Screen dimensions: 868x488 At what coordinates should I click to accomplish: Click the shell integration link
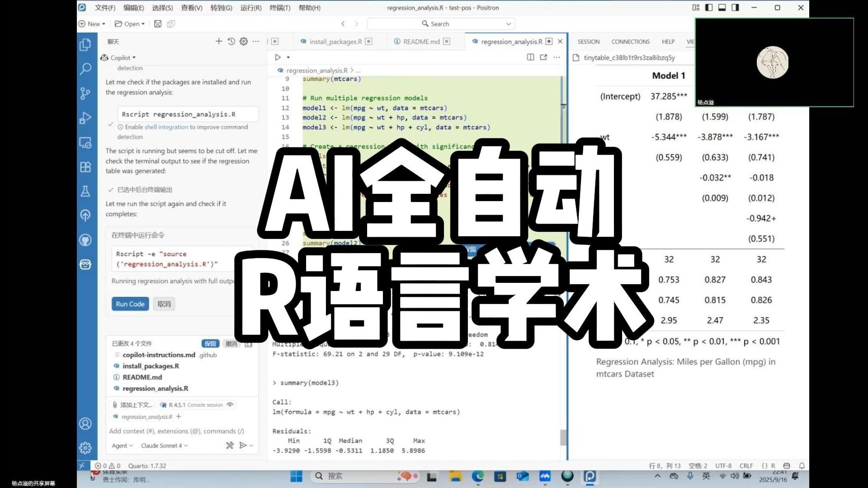(x=166, y=127)
